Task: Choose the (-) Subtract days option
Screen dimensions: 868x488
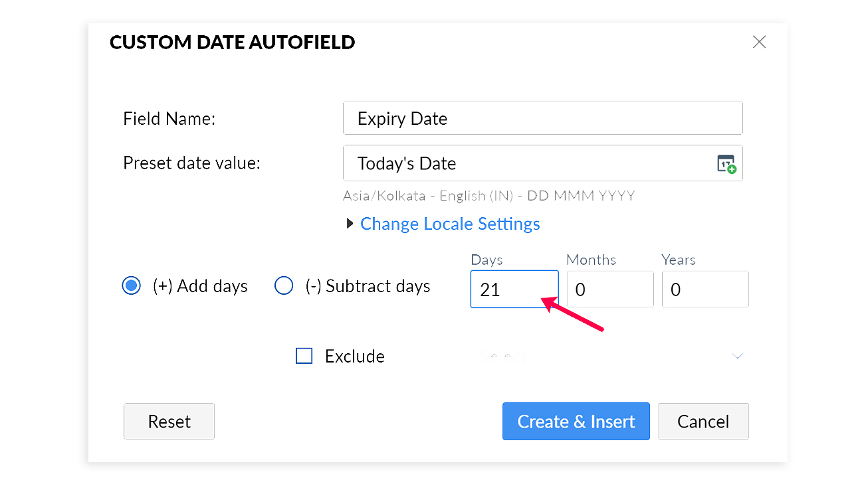Action: [284, 286]
